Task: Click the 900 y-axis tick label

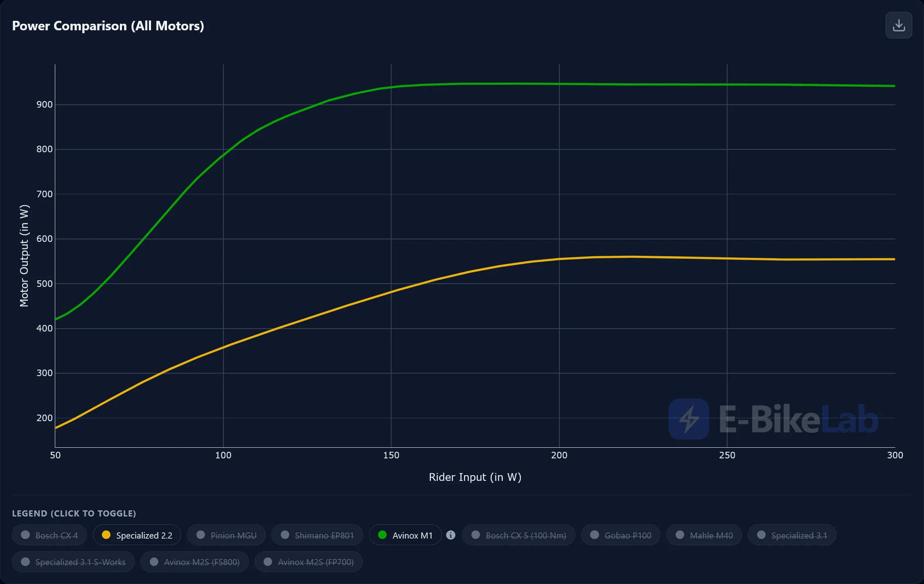Action: coord(45,105)
